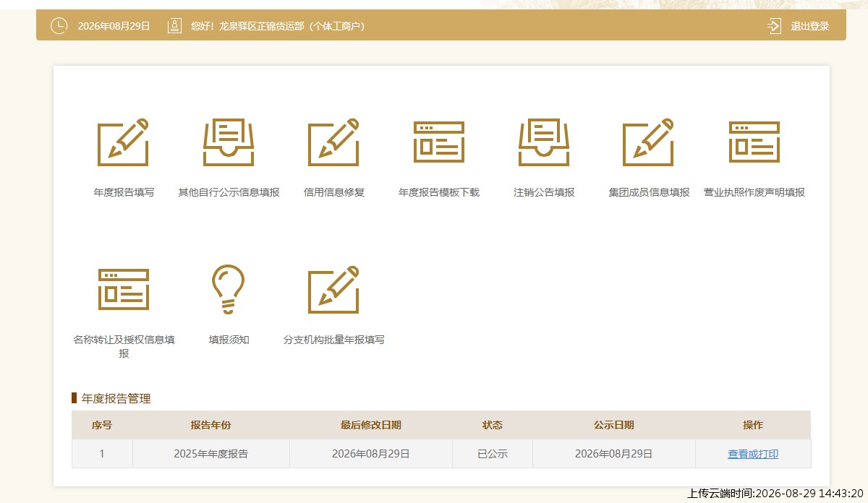
Task: Open the 集团成员信息填报 pencil icon
Action: (649, 142)
